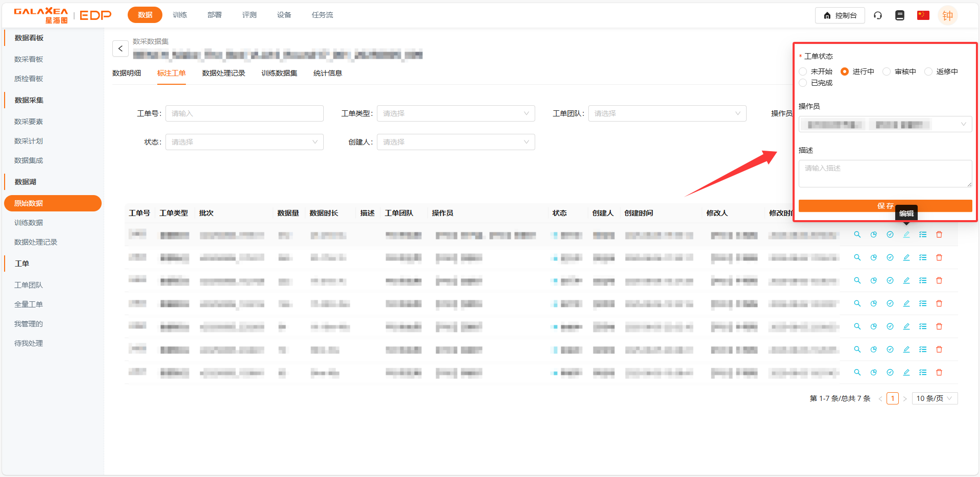
Task: Open the 训练 top navigation menu
Action: pos(180,15)
